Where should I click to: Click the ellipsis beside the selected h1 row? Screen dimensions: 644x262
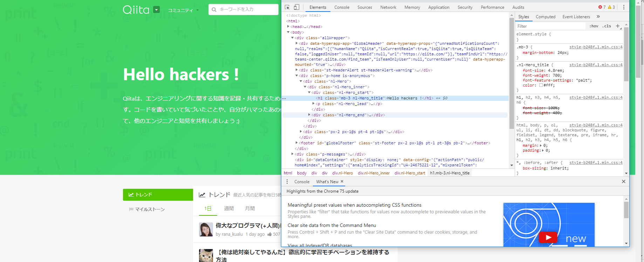[x=284, y=98]
